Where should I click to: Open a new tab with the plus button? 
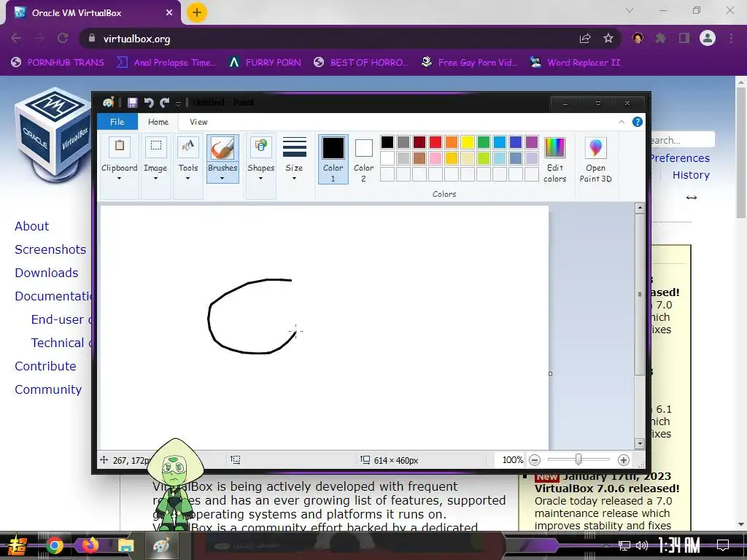click(197, 12)
